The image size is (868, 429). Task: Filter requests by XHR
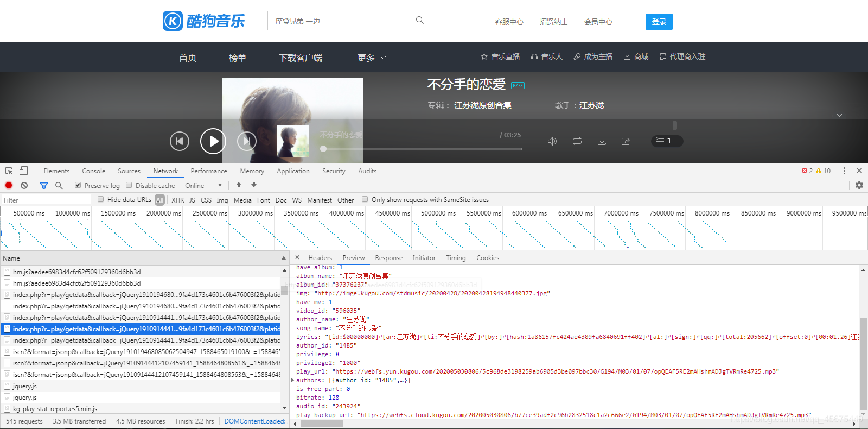pyautogui.click(x=178, y=200)
